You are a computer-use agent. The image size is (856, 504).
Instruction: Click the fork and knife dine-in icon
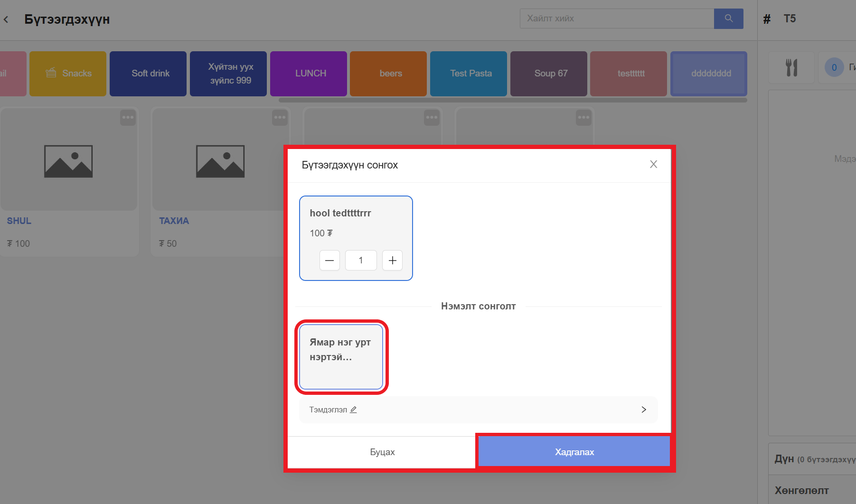pos(791,67)
